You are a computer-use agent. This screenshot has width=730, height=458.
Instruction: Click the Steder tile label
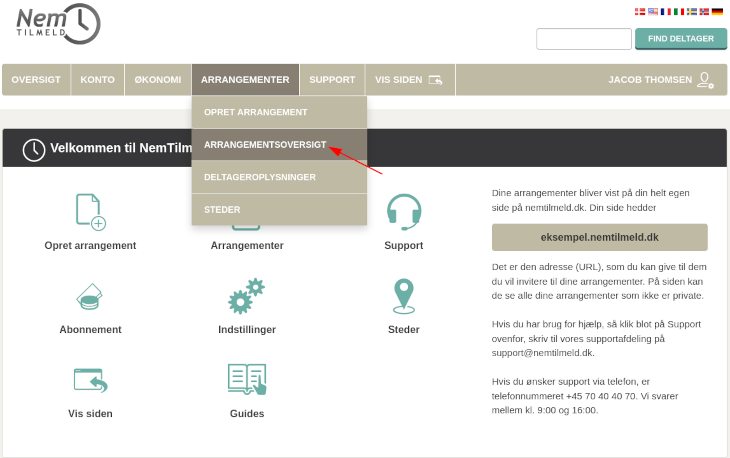click(404, 330)
